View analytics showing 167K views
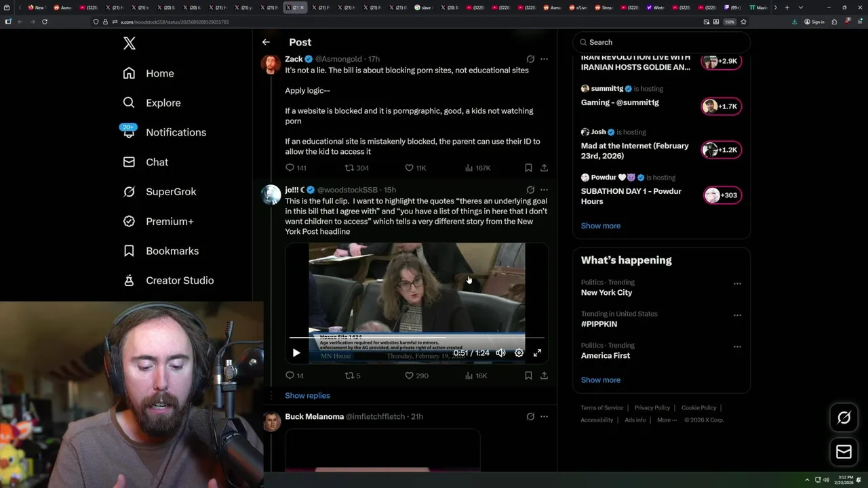 click(x=477, y=168)
